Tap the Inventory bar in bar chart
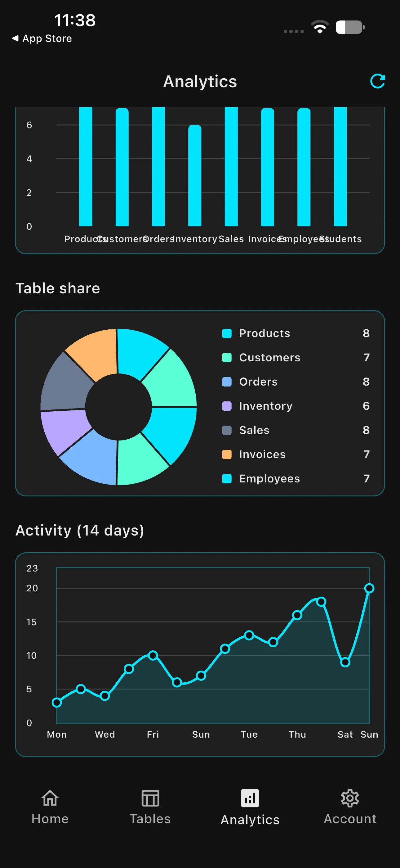Image resolution: width=400 pixels, height=868 pixels. 195,175
